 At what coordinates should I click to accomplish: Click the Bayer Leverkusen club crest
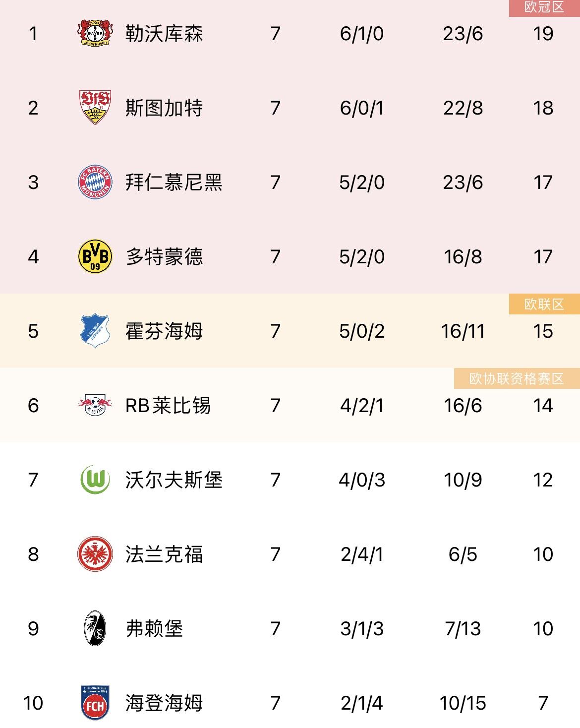[95, 33]
